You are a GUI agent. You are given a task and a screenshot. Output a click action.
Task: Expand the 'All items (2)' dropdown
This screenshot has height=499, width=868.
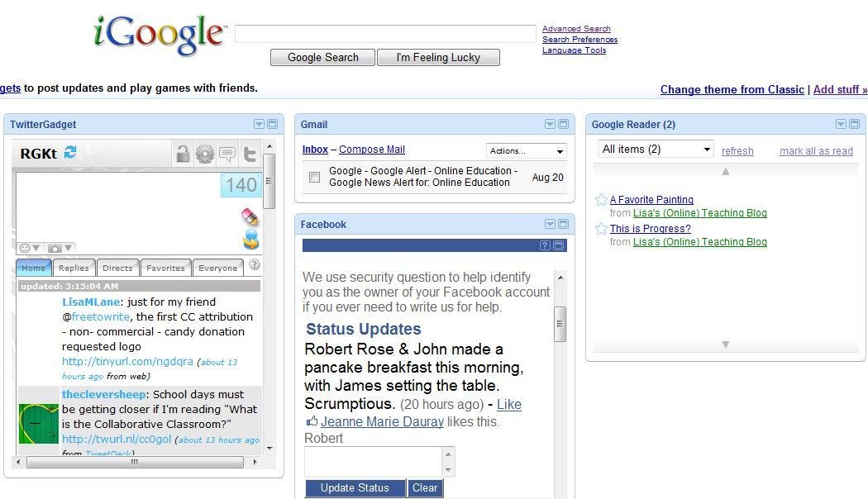click(656, 150)
